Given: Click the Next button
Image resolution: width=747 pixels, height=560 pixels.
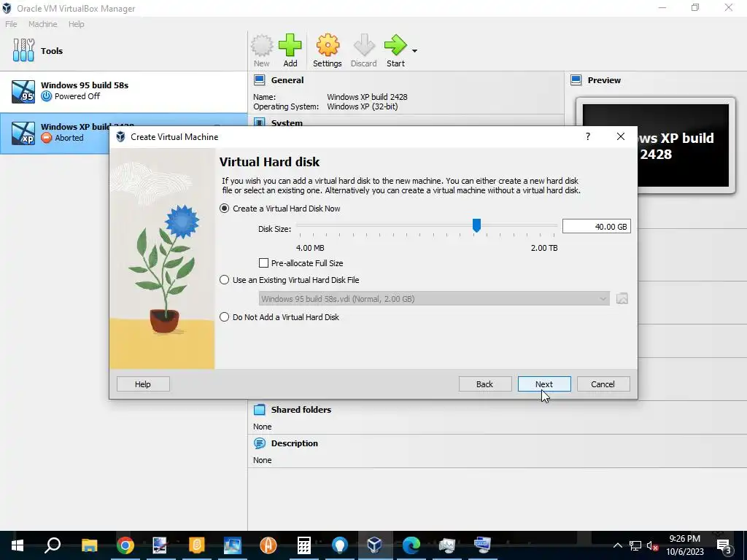Looking at the screenshot, I should pos(544,384).
